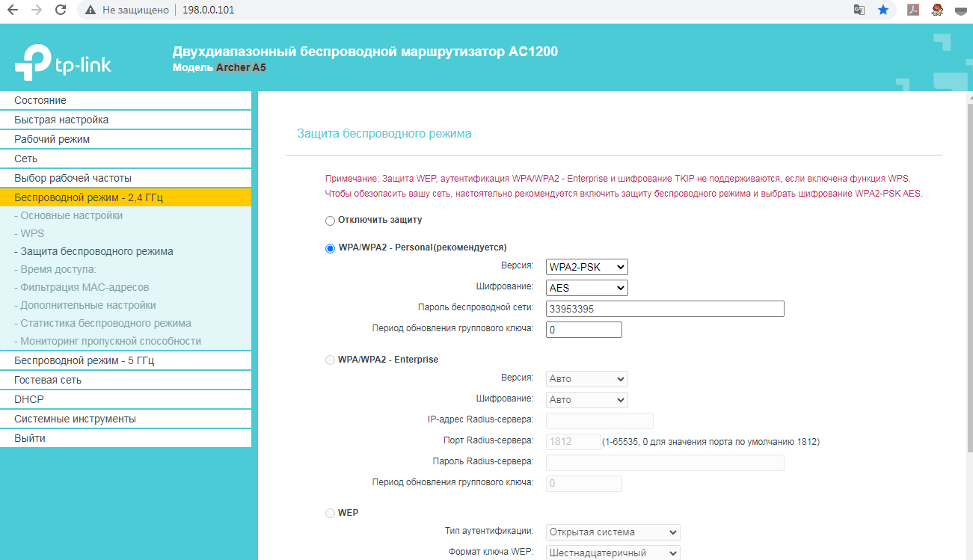
Task: Go back with the browser back arrow
Action: (12, 10)
